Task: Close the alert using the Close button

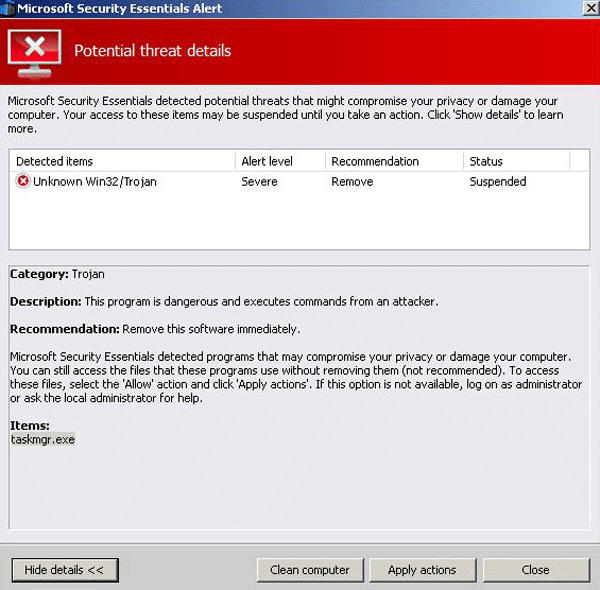Action: 535,570
